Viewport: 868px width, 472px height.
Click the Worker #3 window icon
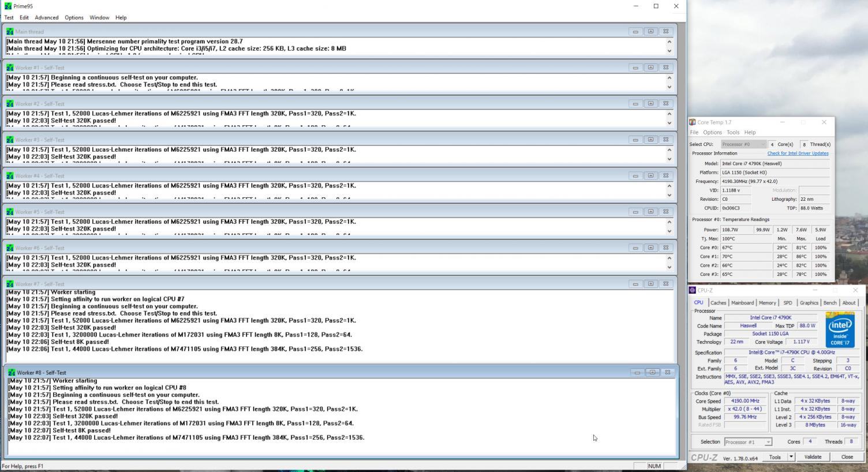pos(10,140)
